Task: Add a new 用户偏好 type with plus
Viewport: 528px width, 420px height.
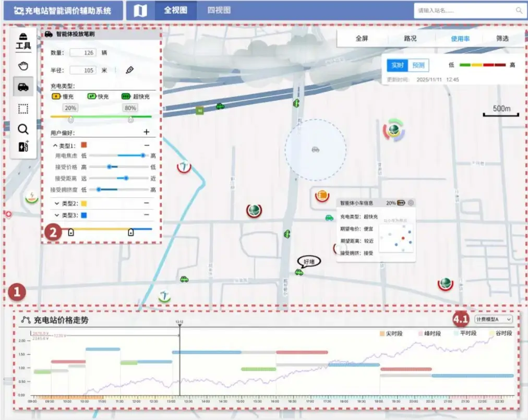Action: (147, 132)
